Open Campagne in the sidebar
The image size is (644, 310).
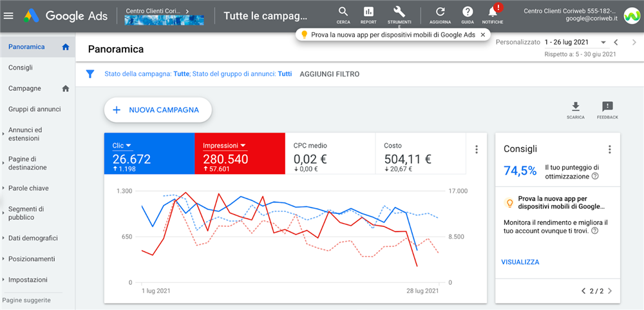click(x=24, y=88)
